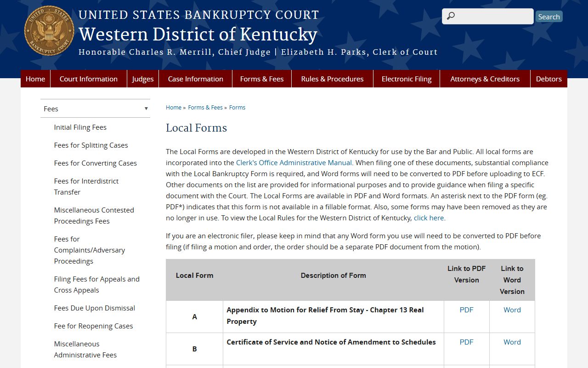This screenshot has height=368, width=588.
Task: Click the 'Western District of Kentucky' site title
Action: click(x=198, y=34)
